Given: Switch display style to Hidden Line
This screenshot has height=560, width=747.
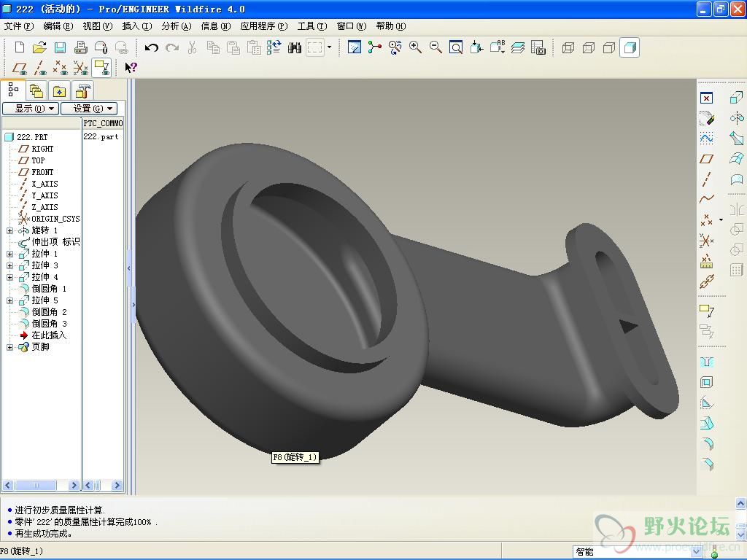Looking at the screenshot, I should (x=589, y=47).
